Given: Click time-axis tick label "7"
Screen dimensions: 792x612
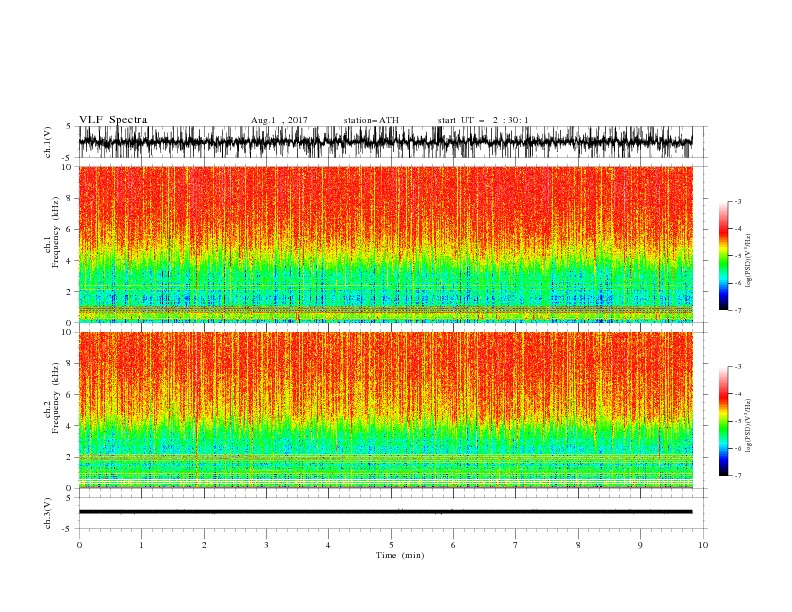Looking at the screenshot, I should 516,545.
